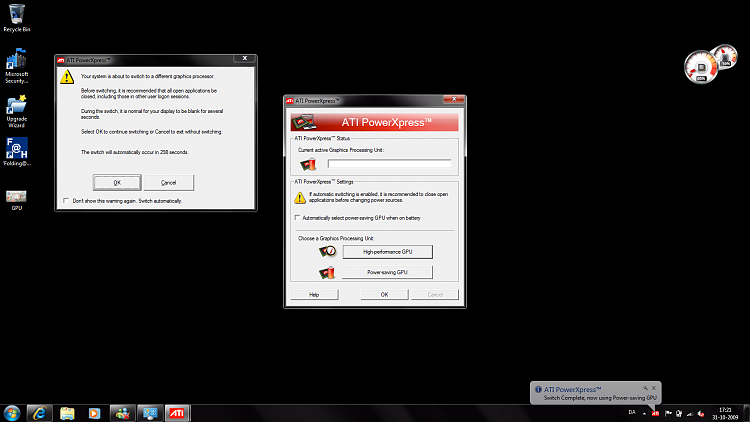Click 'Current active Graphics Processing Unit' label

tap(341, 150)
